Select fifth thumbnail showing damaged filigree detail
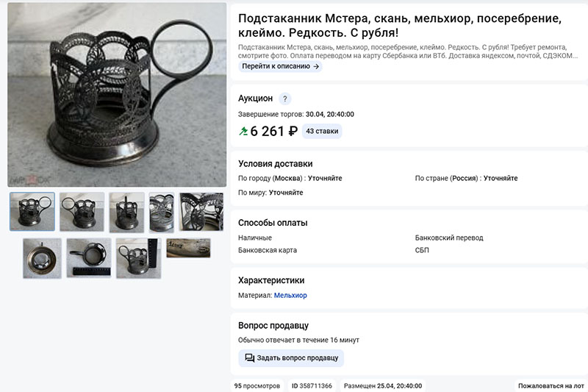The image size is (588, 392). pos(201,212)
